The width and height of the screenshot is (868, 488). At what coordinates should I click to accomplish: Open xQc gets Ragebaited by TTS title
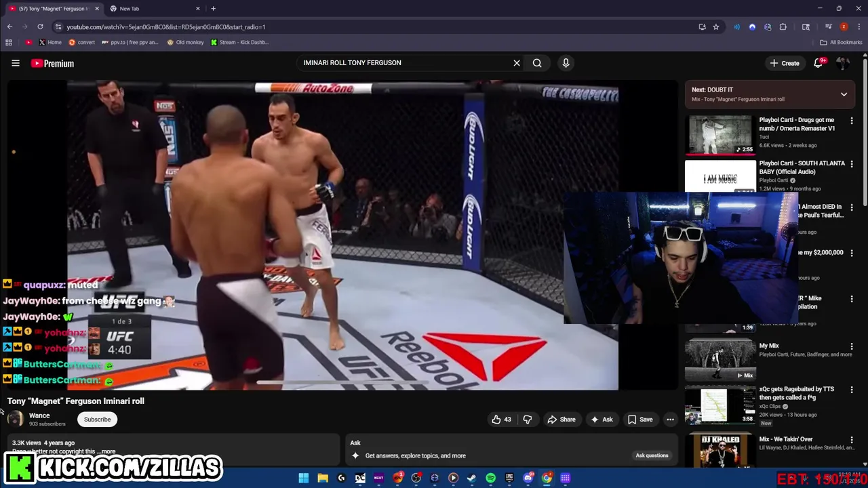click(796, 393)
